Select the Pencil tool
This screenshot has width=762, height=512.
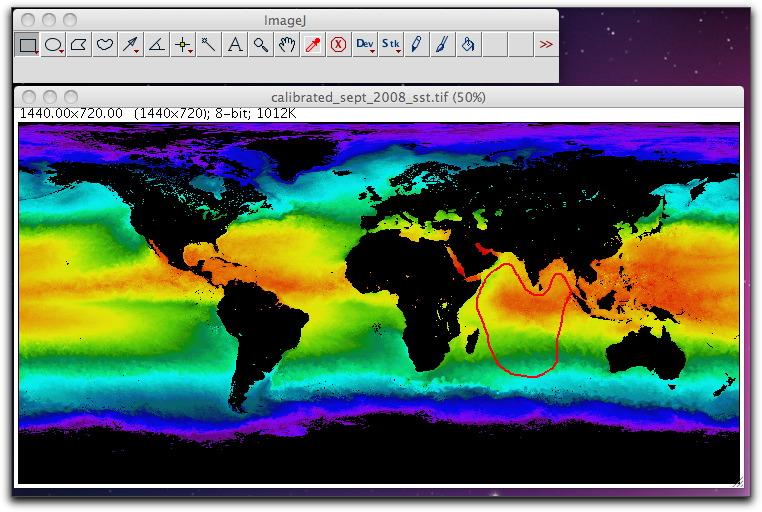click(x=416, y=45)
